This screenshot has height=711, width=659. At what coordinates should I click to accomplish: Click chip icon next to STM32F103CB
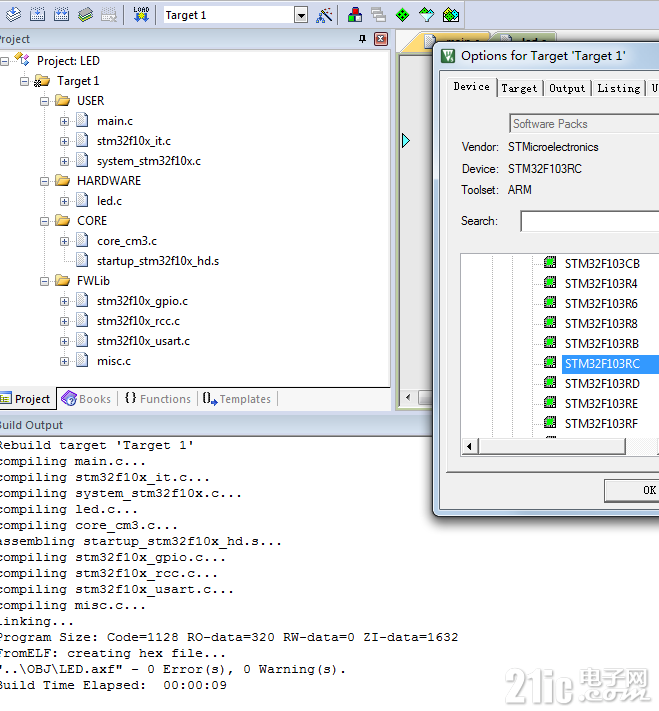tap(550, 263)
